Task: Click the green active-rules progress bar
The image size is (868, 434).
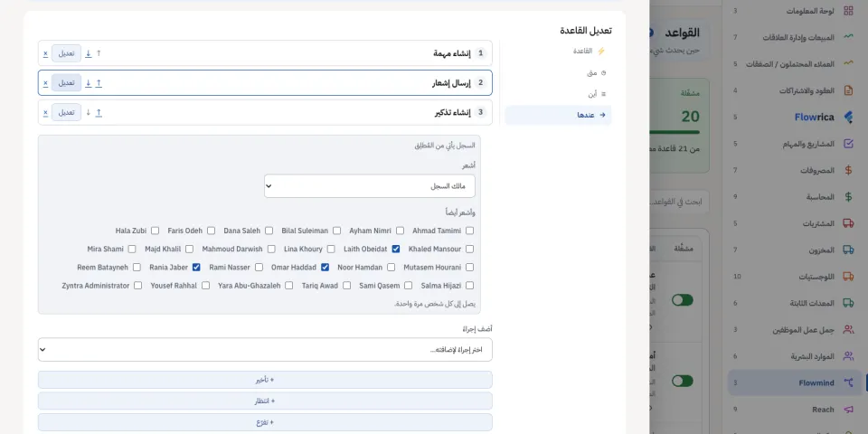Action: pyautogui.click(x=675, y=132)
